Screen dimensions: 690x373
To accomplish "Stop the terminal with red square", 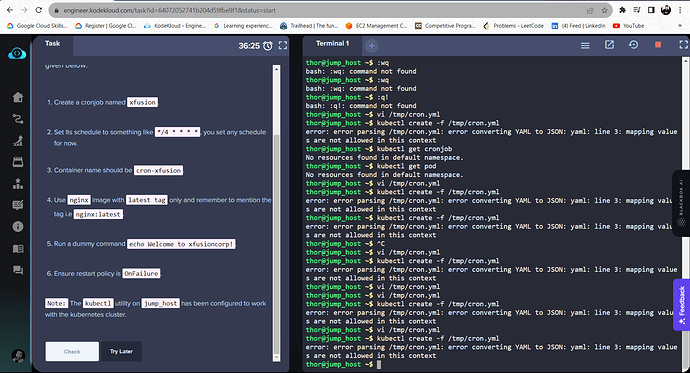I will pos(658,45).
